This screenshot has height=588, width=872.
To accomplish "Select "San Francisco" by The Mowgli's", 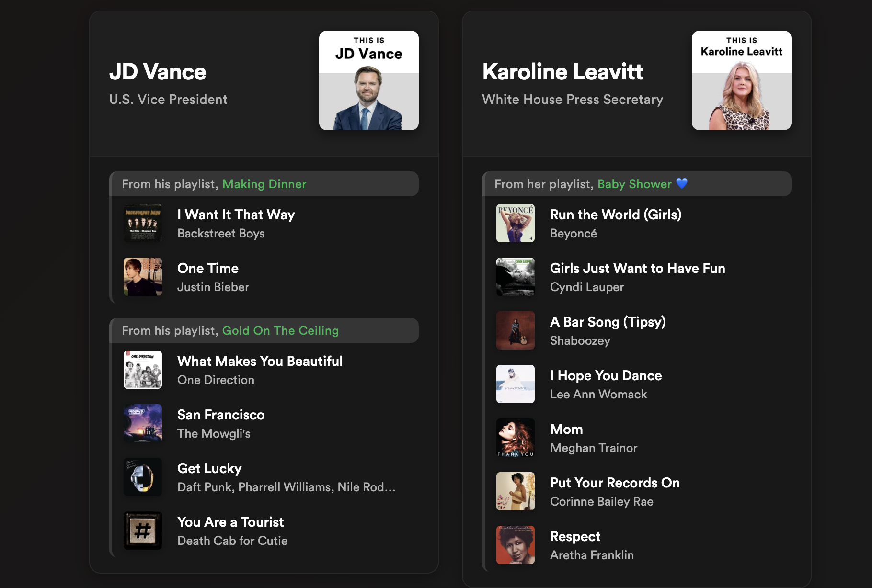I will [221, 415].
